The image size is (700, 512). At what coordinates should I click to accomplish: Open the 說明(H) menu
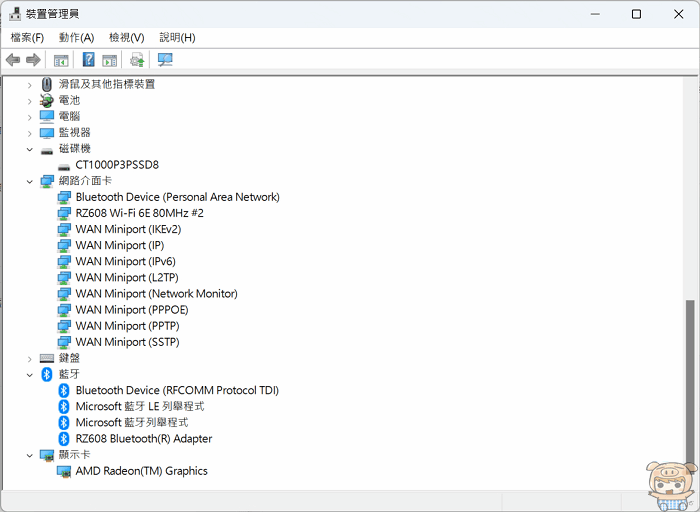click(x=177, y=37)
